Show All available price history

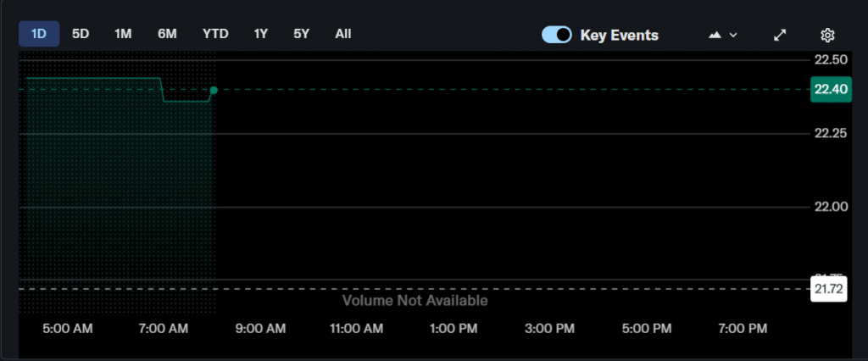click(343, 34)
